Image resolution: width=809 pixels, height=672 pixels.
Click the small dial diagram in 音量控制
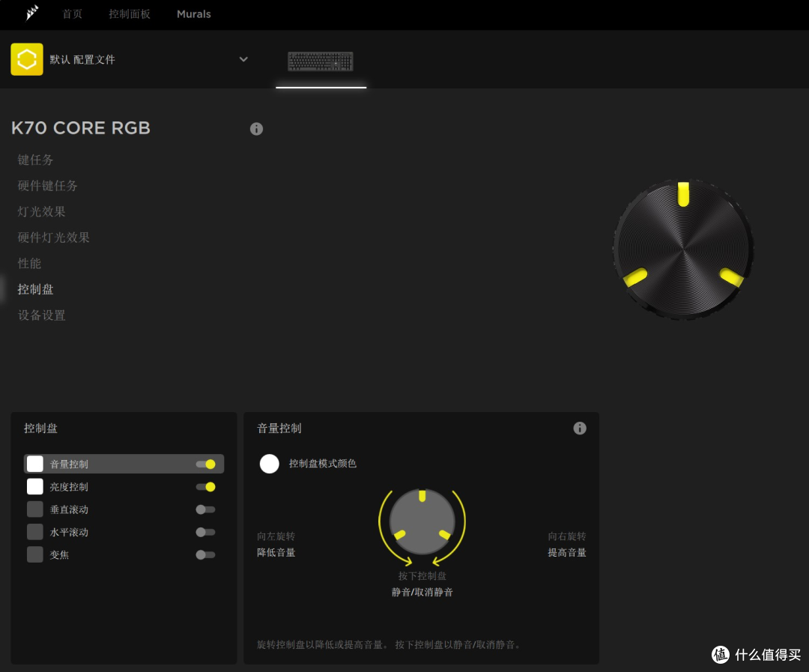pos(422,521)
